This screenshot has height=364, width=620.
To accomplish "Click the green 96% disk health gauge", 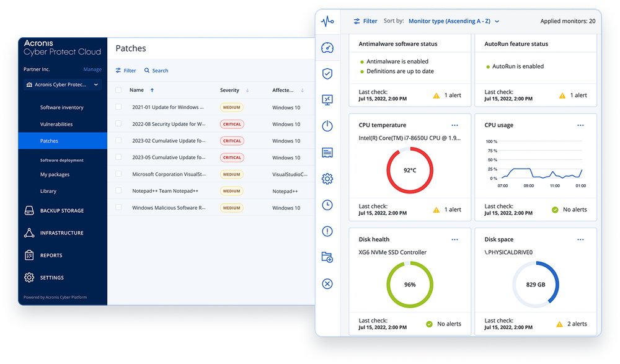I will click(x=410, y=285).
